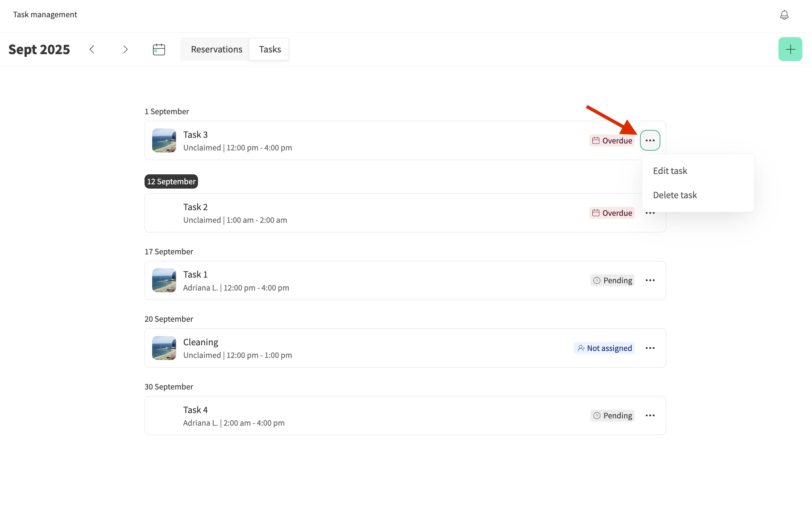Open Task 3 options menu

[x=650, y=140]
